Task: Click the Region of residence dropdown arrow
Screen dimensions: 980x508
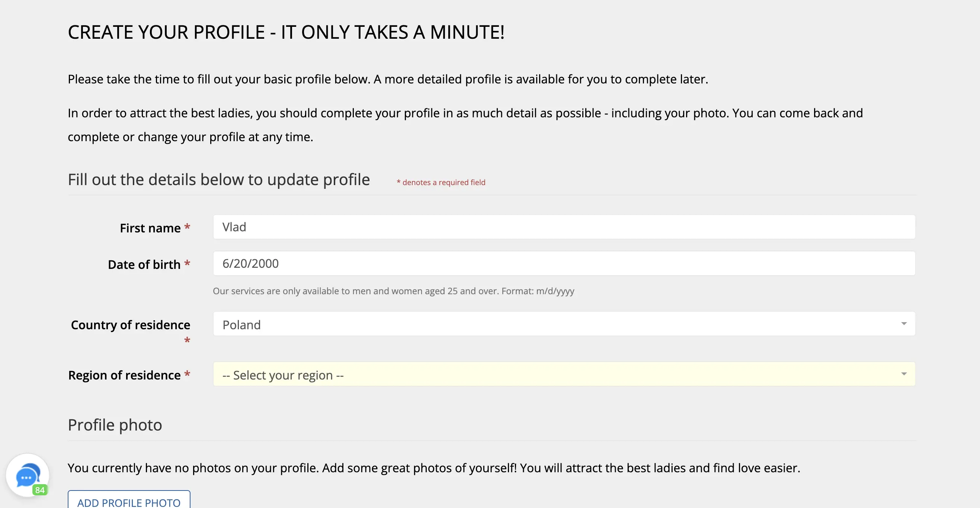Action: pos(903,374)
